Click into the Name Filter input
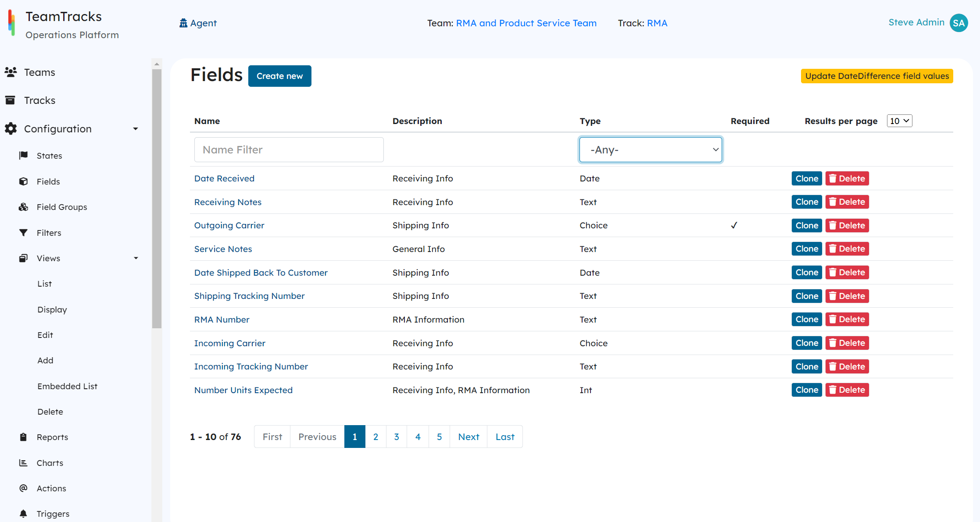 pos(289,150)
